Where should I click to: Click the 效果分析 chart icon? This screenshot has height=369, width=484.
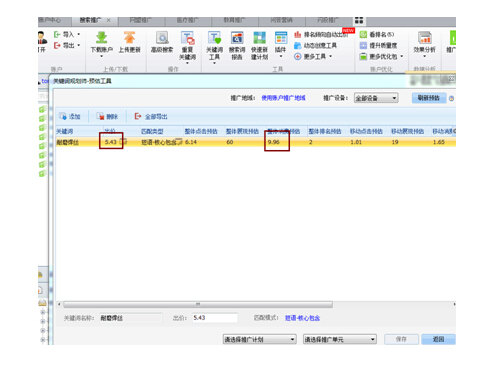tap(424, 38)
